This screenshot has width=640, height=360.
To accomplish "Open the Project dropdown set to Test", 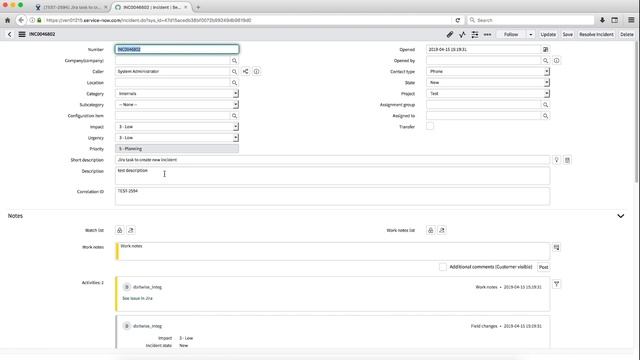I will click(488, 94).
